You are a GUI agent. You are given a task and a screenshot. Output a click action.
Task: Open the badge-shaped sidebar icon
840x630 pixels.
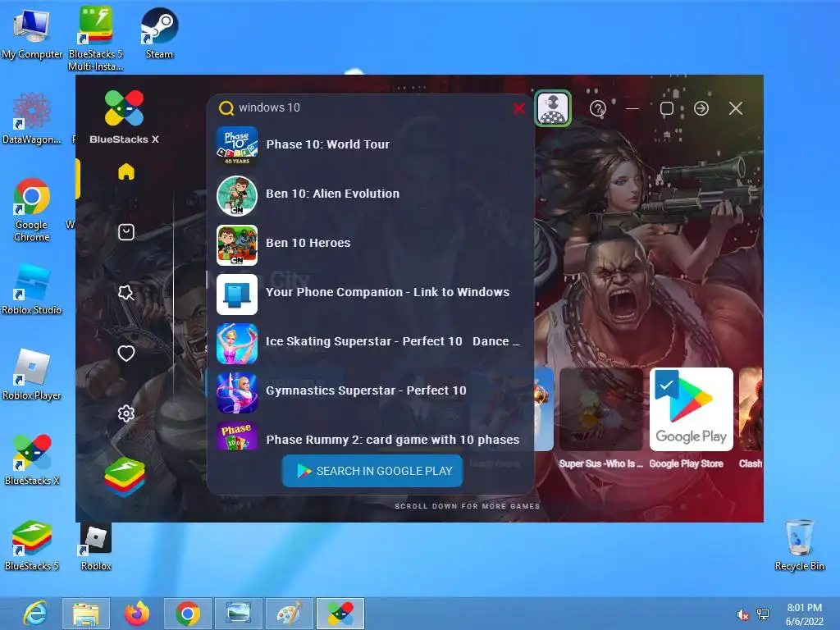coord(126,293)
